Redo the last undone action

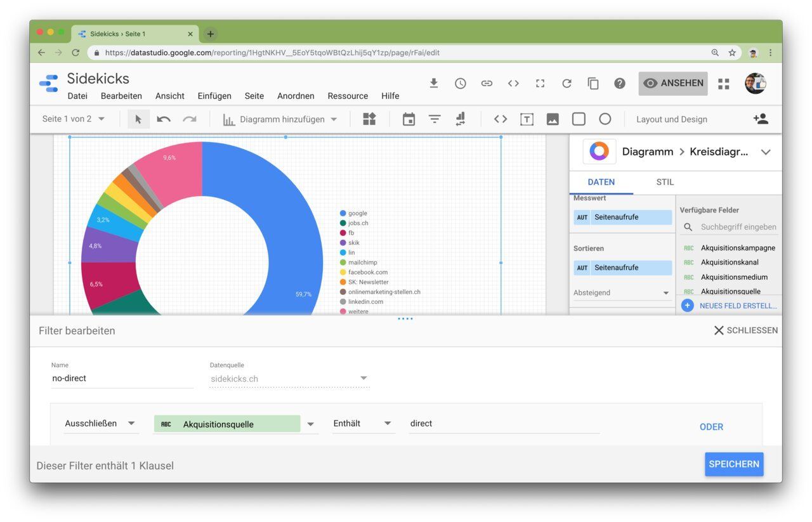click(189, 119)
